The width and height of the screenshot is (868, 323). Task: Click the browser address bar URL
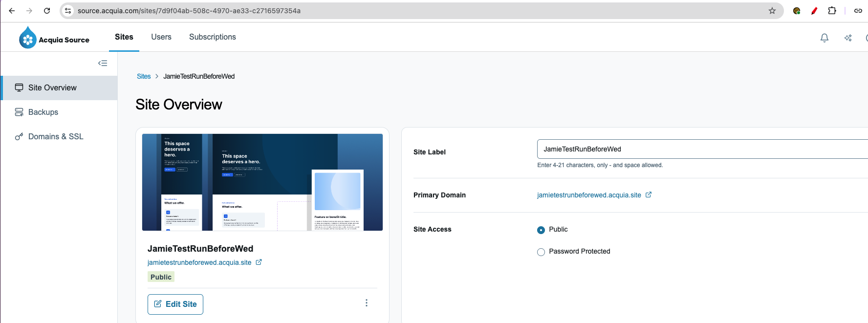pos(189,11)
